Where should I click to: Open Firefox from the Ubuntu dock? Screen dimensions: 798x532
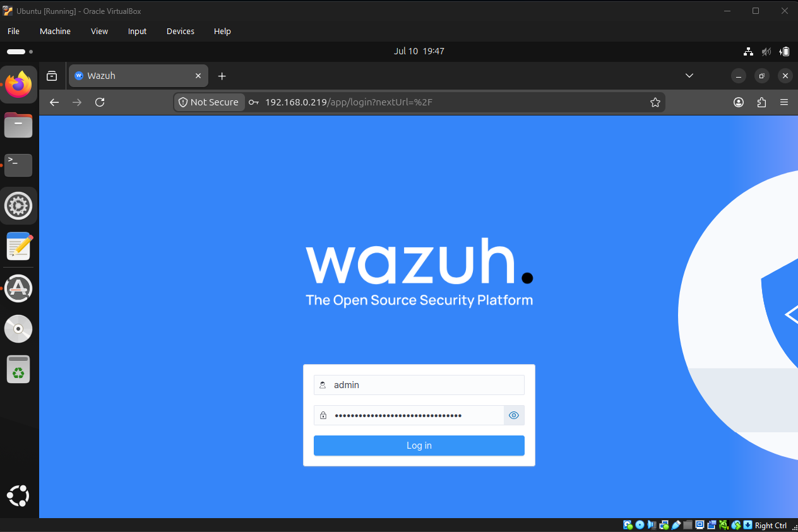point(19,85)
